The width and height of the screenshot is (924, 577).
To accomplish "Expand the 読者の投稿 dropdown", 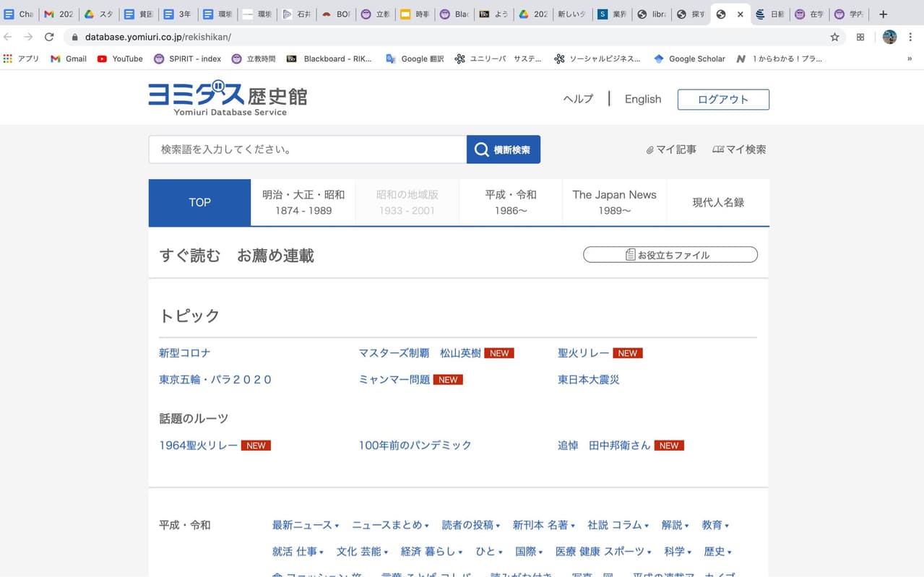I will click(471, 525).
